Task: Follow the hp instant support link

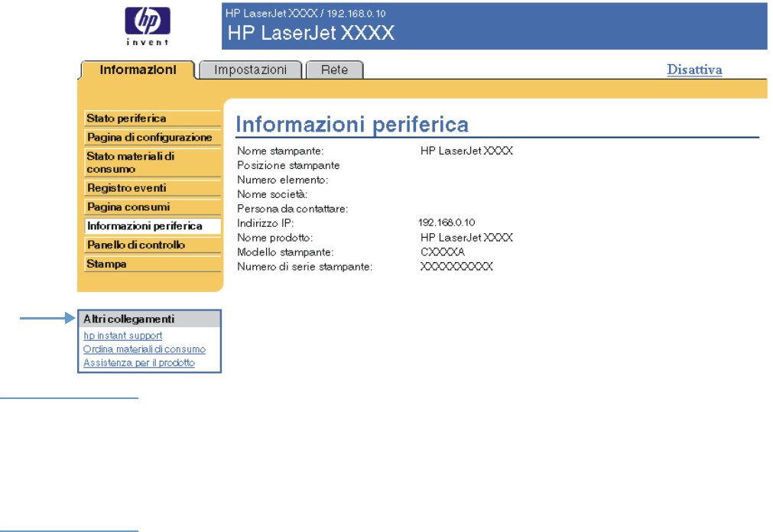Action: (123, 336)
